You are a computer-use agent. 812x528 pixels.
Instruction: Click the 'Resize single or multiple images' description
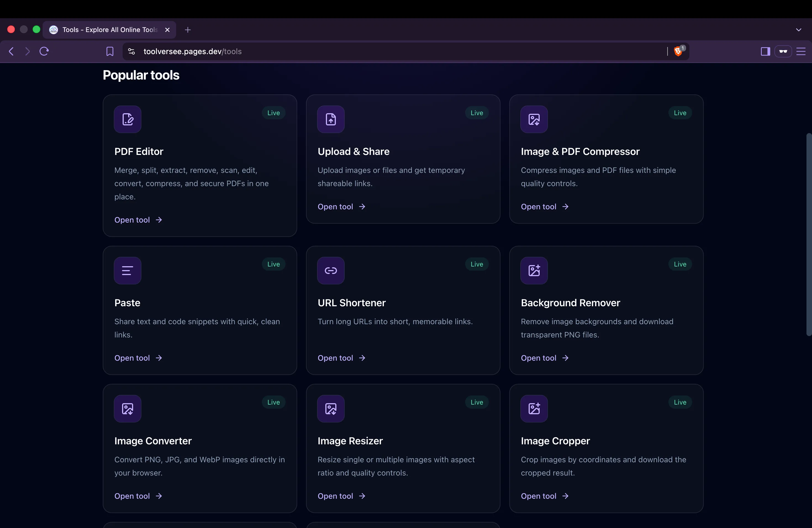(x=396, y=466)
